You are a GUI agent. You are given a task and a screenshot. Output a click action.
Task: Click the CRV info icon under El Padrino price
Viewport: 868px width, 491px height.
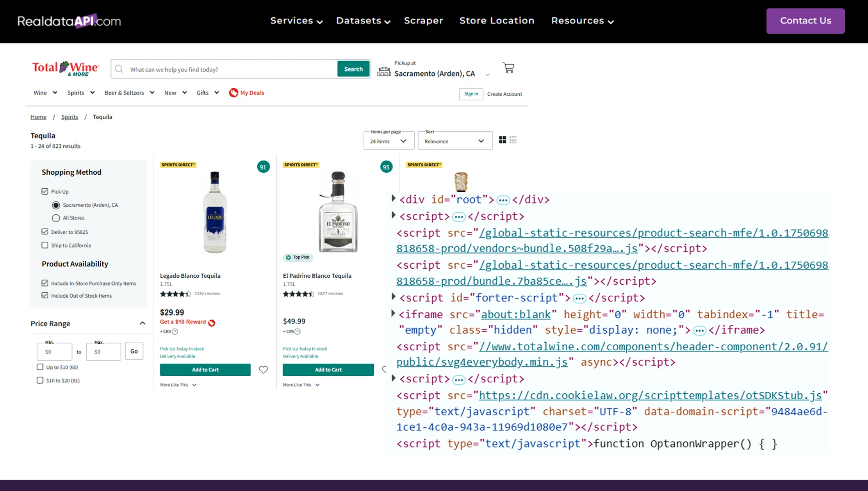[x=298, y=332]
